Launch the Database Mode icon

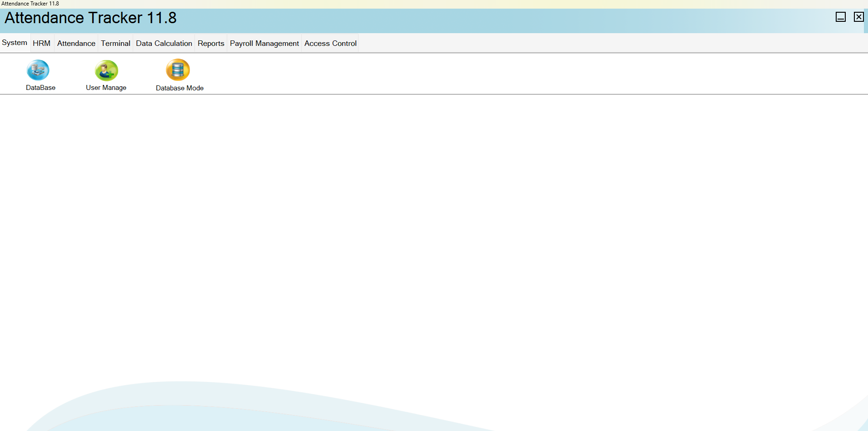tap(178, 70)
